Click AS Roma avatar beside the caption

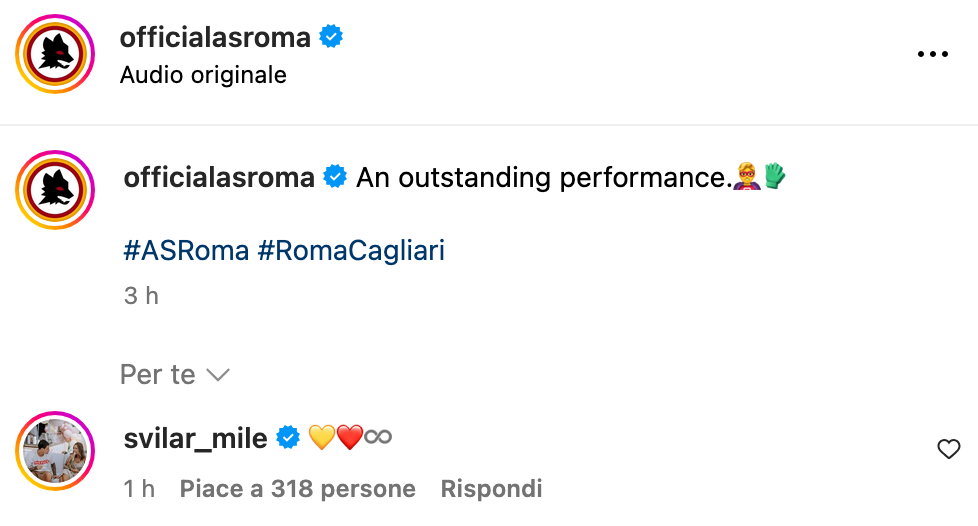click(x=55, y=190)
